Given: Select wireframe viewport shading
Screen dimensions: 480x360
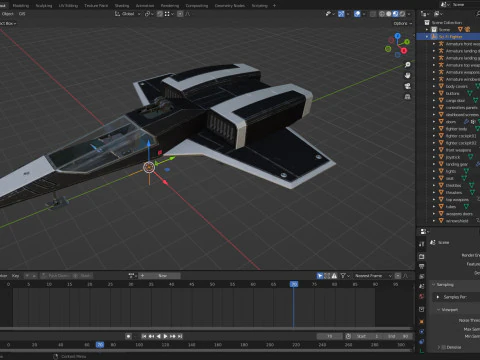Looking at the screenshot, I should click(x=382, y=14).
